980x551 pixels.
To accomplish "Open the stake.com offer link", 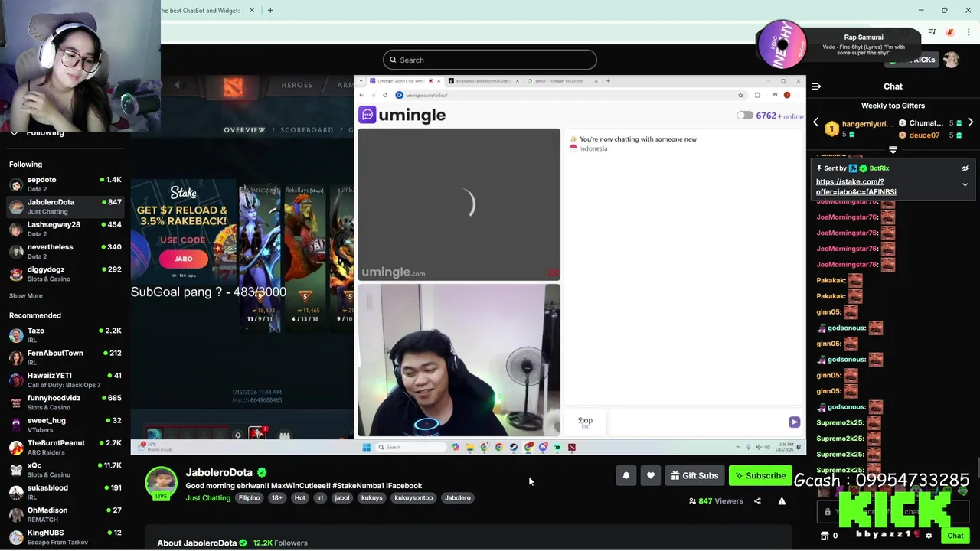I will tap(856, 187).
